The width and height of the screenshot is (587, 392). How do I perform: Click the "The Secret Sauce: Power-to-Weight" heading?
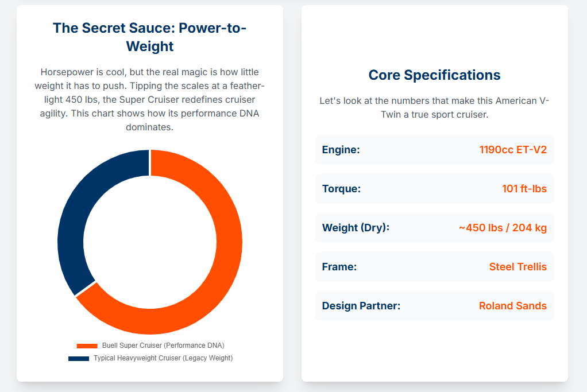(x=150, y=37)
